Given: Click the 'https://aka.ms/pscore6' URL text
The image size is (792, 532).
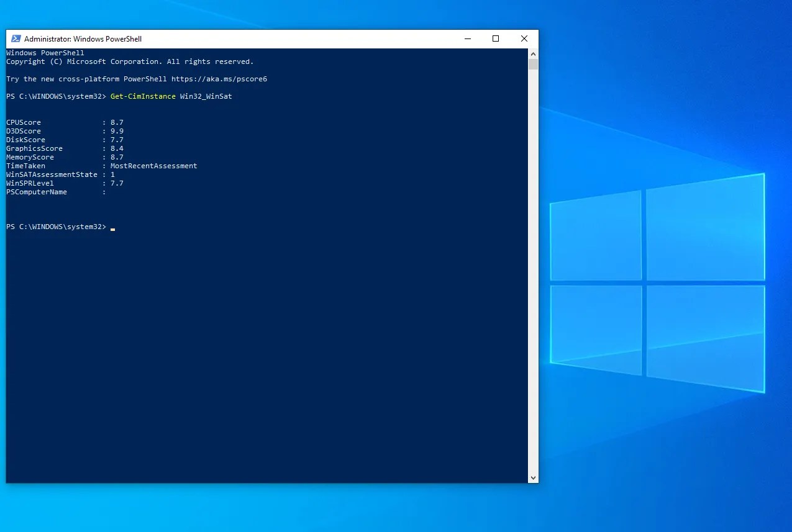Looking at the screenshot, I should pos(219,79).
